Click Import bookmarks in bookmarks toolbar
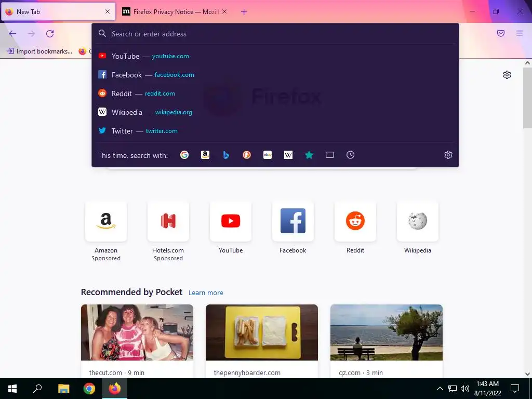532x399 pixels. click(x=39, y=51)
